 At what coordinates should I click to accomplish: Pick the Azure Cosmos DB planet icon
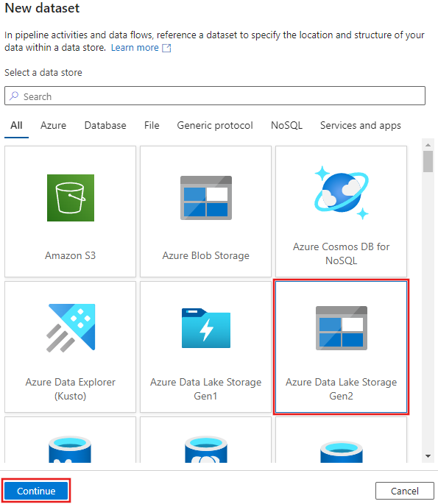tap(342, 193)
